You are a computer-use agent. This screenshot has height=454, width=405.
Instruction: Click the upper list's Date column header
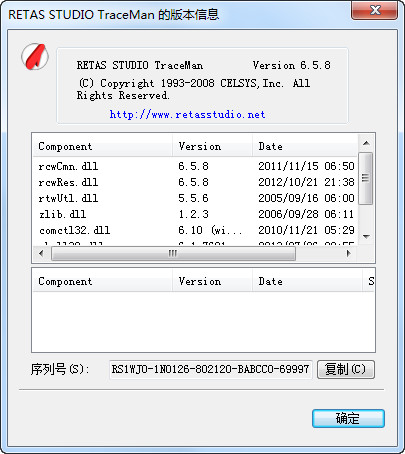[305, 146]
